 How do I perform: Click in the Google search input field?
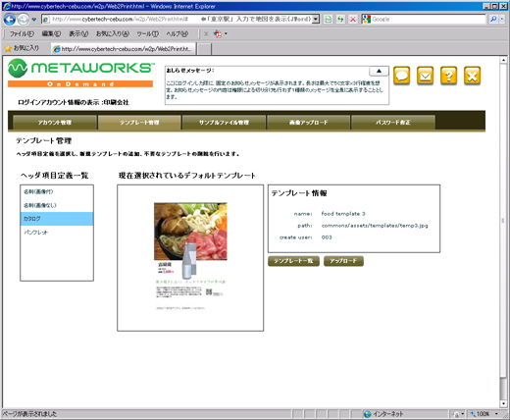click(x=429, y=20)
